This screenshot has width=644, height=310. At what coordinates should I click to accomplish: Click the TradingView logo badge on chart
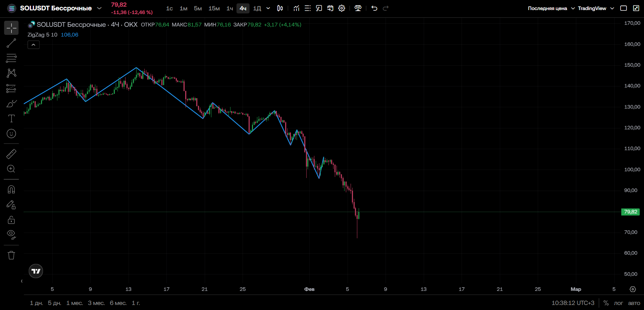[36, 271]
